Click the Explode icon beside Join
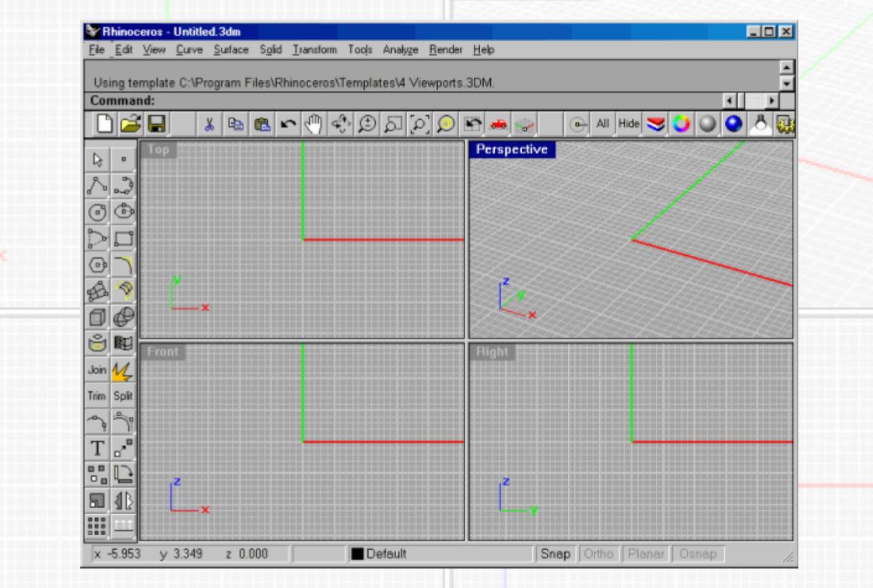The width and height of the screenshot is (873, 588). [124, 370]
